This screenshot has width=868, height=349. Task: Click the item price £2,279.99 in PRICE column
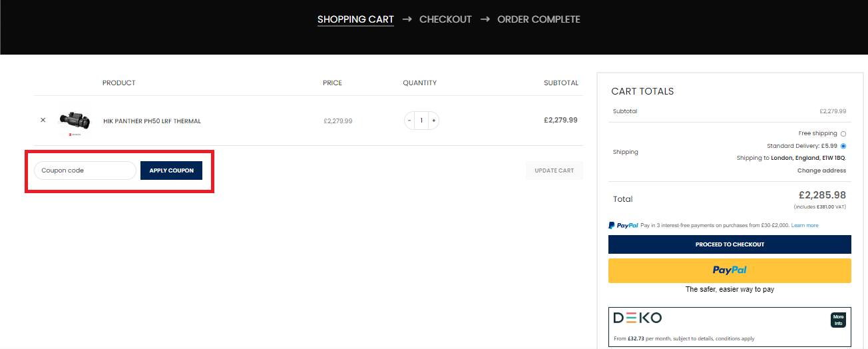coord(338,121)
